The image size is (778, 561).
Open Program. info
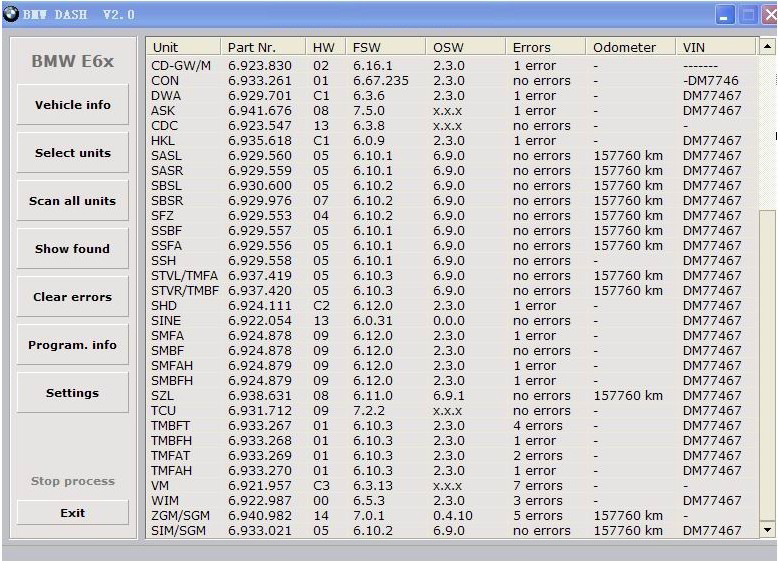coord(72,345)
